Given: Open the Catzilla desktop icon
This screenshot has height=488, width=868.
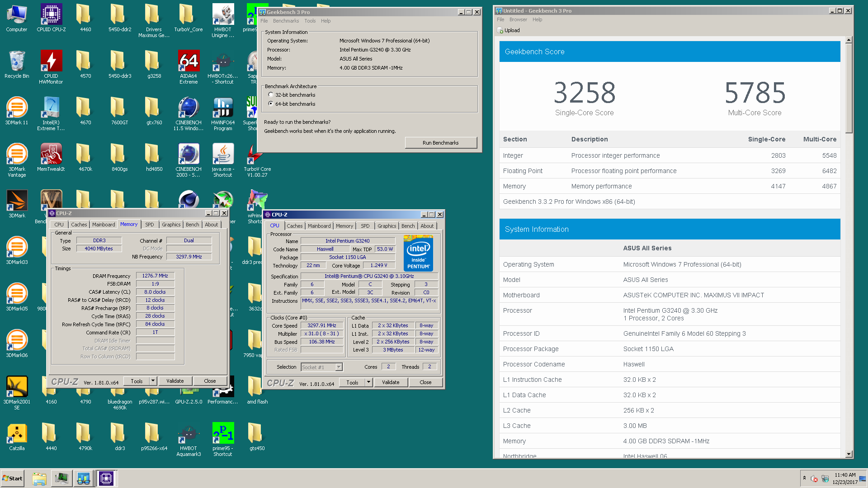Looking at the screenshot, I should [x=17, y=436].
